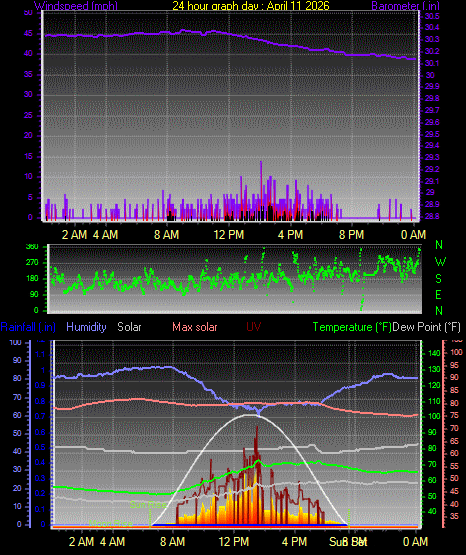The image size is (466, 555).
Task: Select the 'Humidity' legend label
Action: (86, 327)
